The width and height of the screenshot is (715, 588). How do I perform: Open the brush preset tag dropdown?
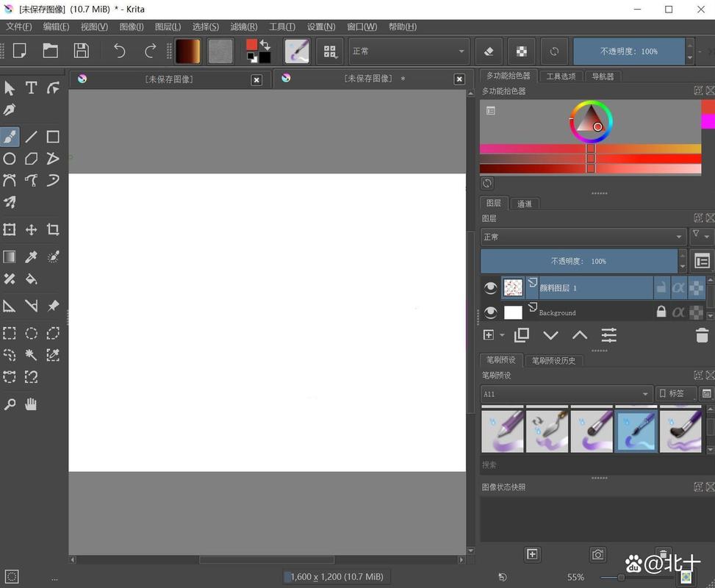click(566, 394)
